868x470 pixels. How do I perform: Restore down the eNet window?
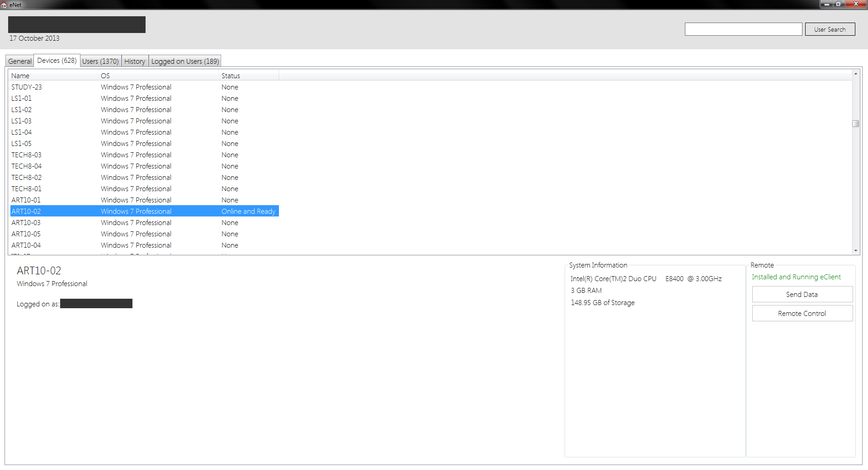[839, 4]
